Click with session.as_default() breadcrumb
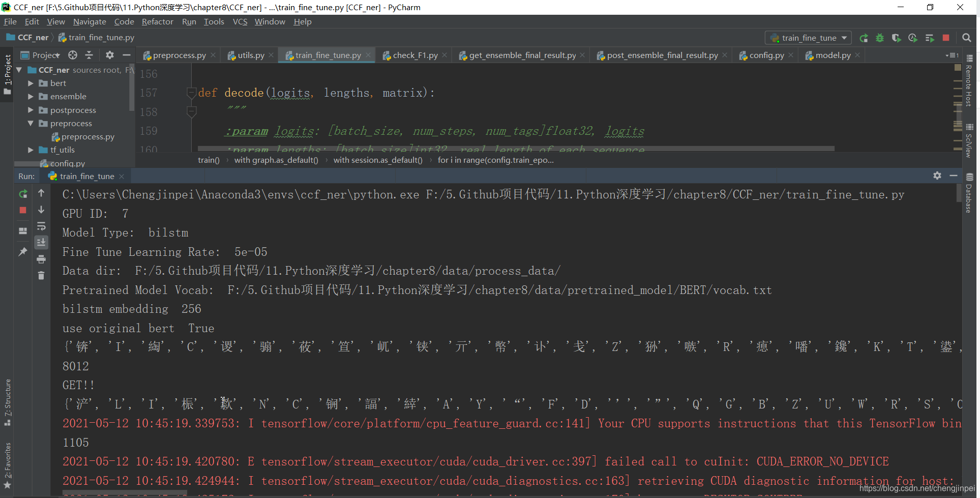The width and height of the screenshot is (980, 498). tap(378, 160)
